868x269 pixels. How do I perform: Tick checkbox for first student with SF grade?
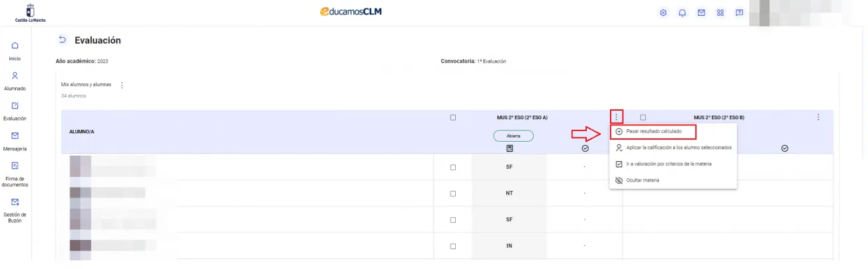(x=453, y=167)
